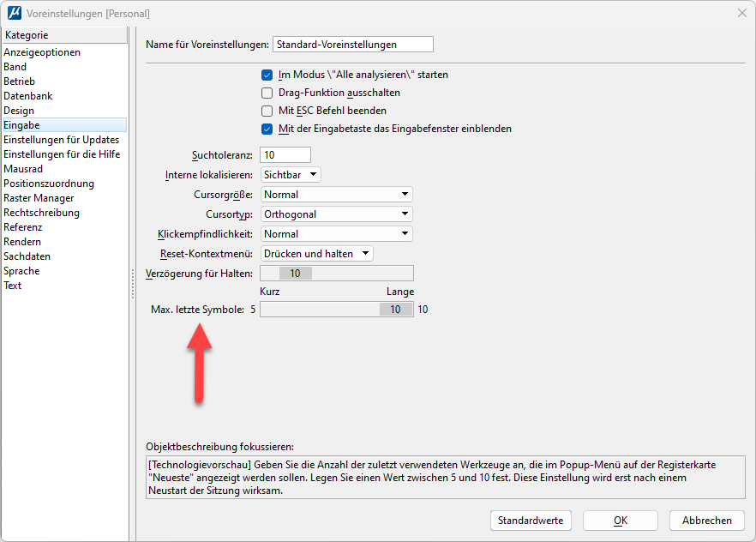Close the Voreinstellungen dialog
756x542 pixels.
(742, 13)
